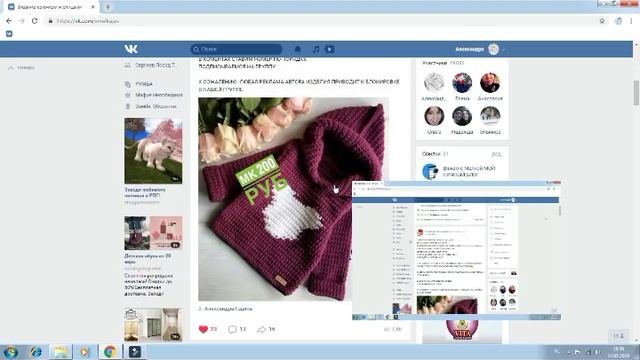Open the round VITA logo thumbnail
This screenshot has width=640, height=360.
462,330
